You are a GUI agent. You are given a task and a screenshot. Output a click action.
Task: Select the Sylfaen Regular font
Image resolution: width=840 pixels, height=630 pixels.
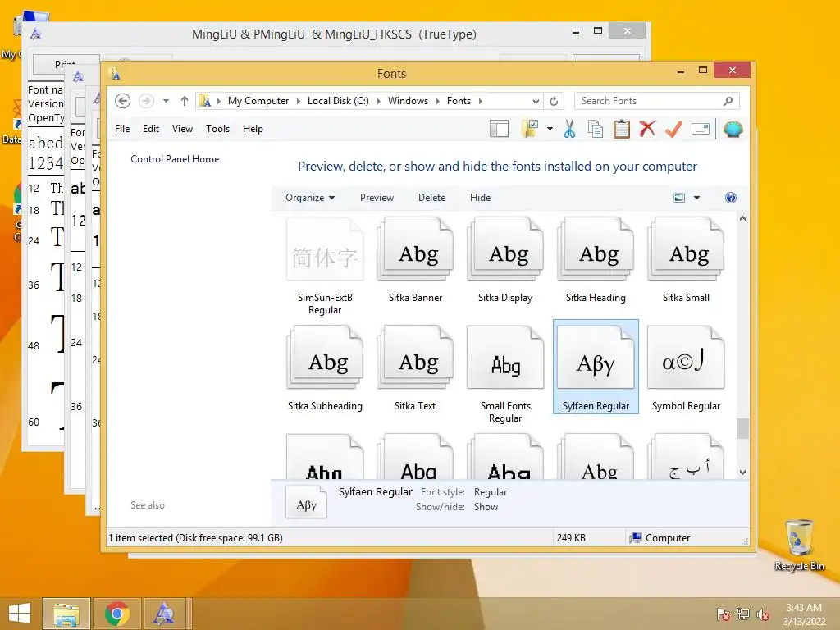click(x=596, y=367)
